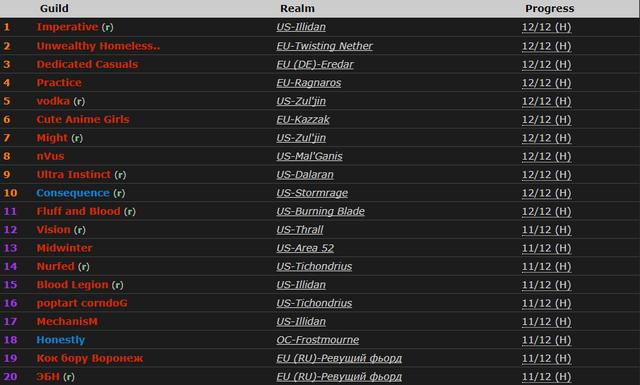Click the (r) badge next to Imperative
640x385 pixels.
[x=108, y=27]
